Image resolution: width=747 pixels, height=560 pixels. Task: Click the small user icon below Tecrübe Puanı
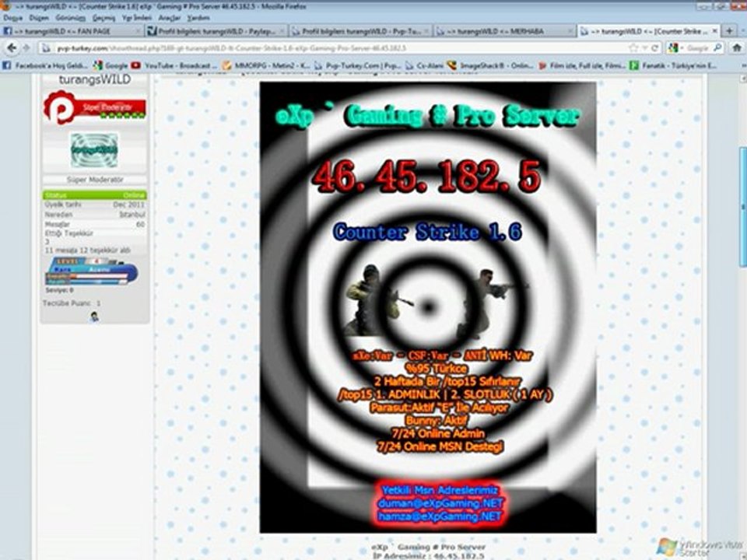pyautogui.click(x=94, y=317)
